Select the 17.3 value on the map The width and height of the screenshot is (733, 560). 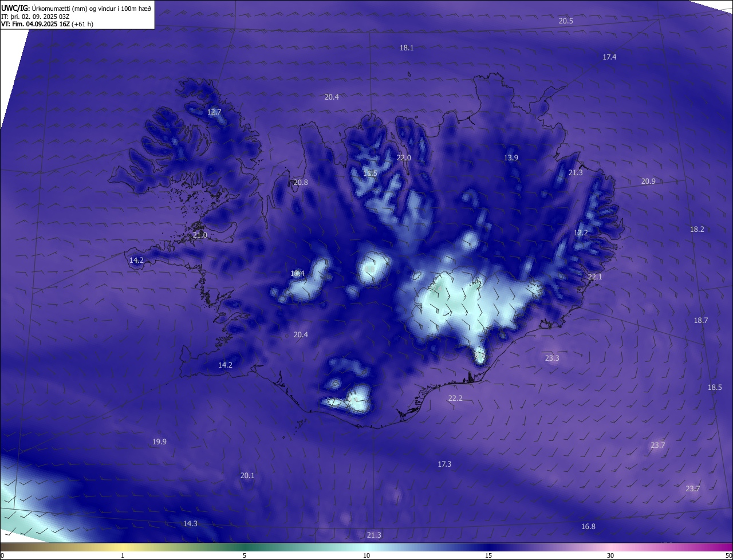444,464
